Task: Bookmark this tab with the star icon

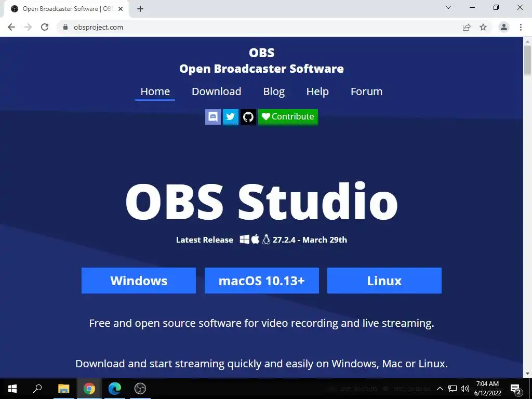Action: click(483, 27)
